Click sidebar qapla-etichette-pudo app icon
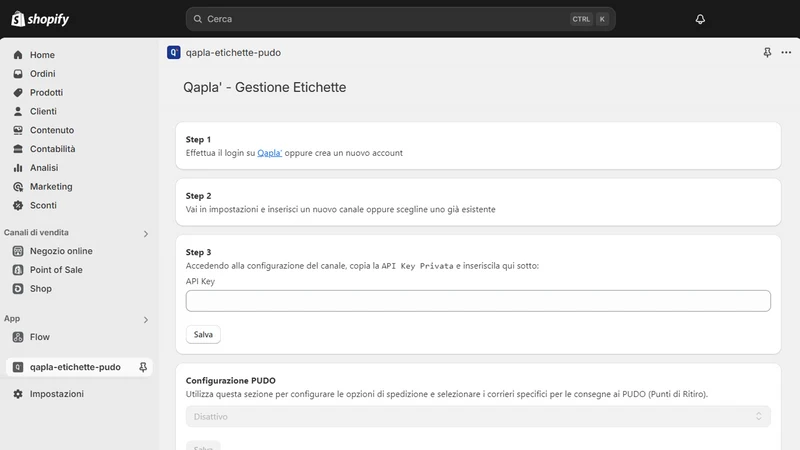800x450 pixels. click(18, 367)
